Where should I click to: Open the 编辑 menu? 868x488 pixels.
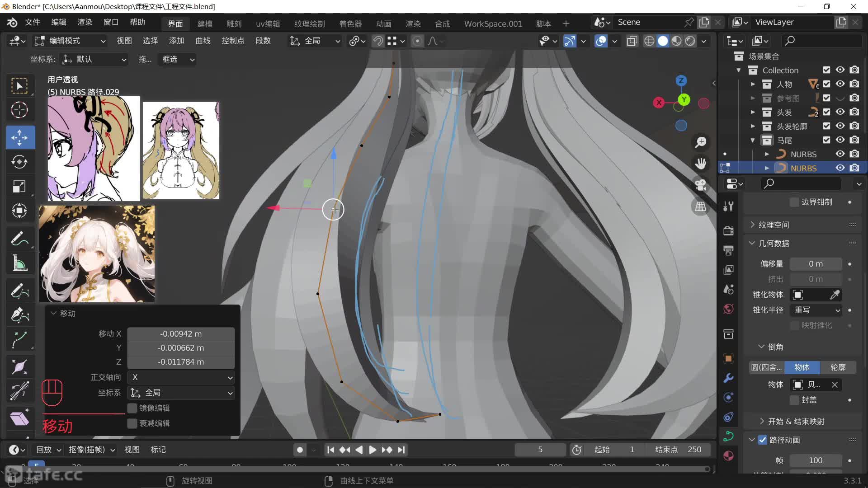59,22
